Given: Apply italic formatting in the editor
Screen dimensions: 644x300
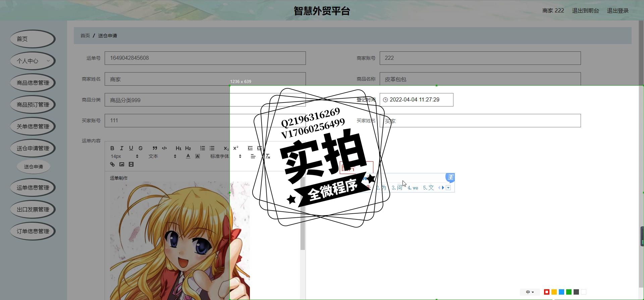Looking at the screenshot, I should click(x=122, y=148).
